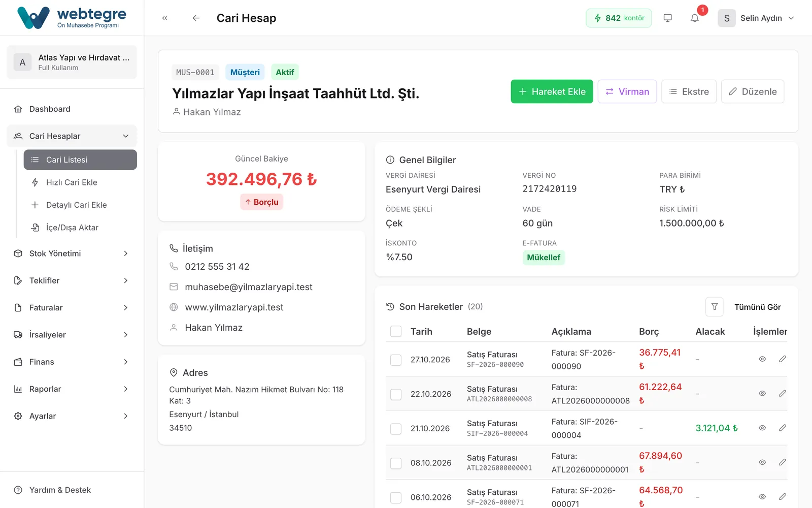
Task: Go back using the left arrow
Action: [196, 18]
